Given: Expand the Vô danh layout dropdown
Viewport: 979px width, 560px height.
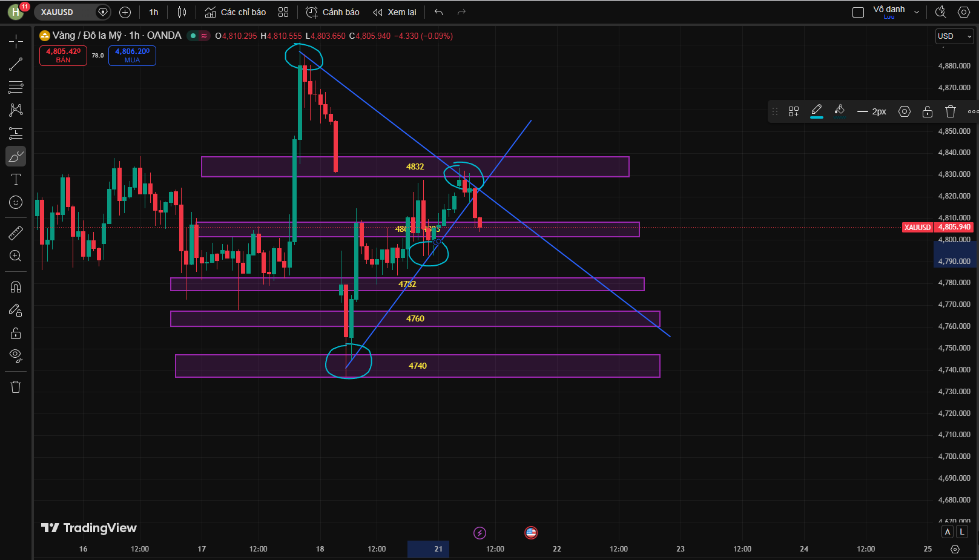Looking at the screenshot, I should point(917,12).
